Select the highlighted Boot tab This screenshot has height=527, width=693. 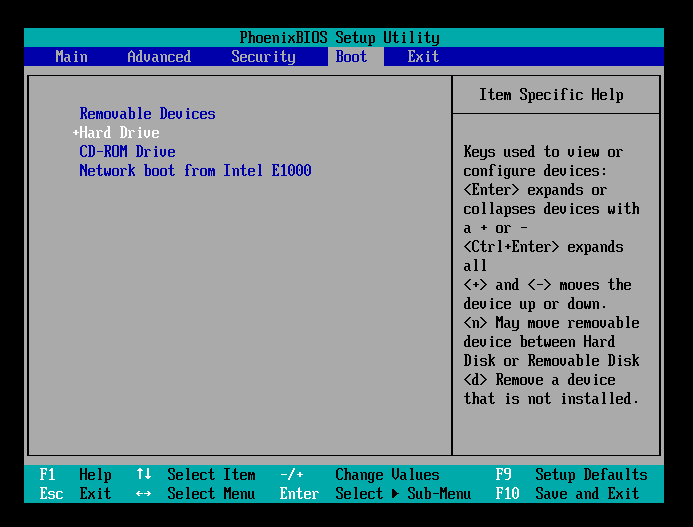click(351, 57)
